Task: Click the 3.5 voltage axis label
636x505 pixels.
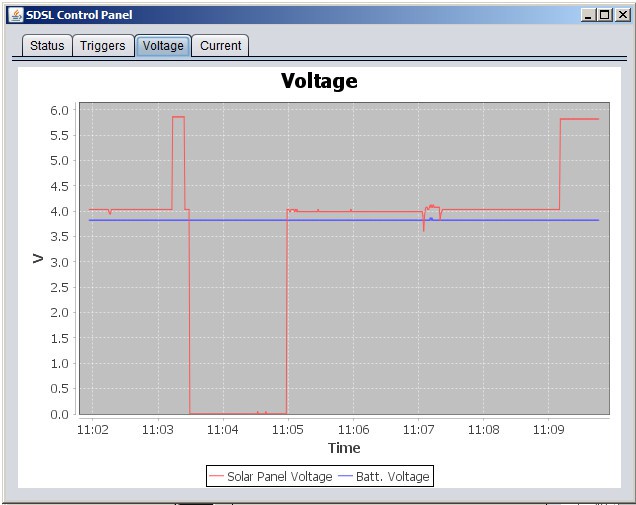Action: pos(60,236)
